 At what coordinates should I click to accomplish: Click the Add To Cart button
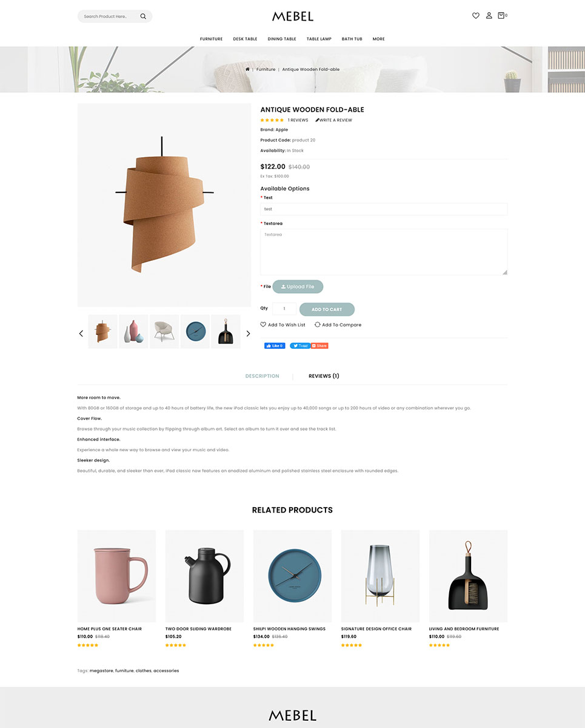click(x=327, y=309)
